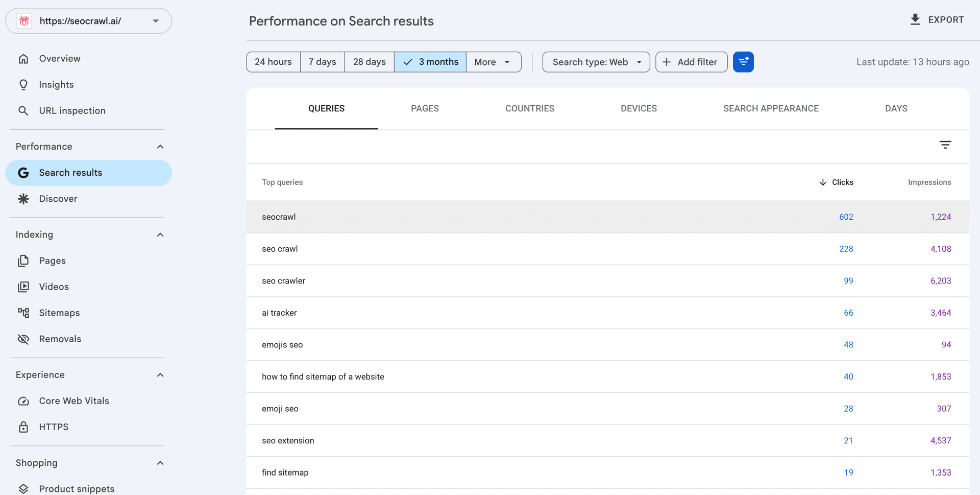This screenshot has height=495, width=980.
Task: Open the Removals sidebar item
Action: click(60, 339)
